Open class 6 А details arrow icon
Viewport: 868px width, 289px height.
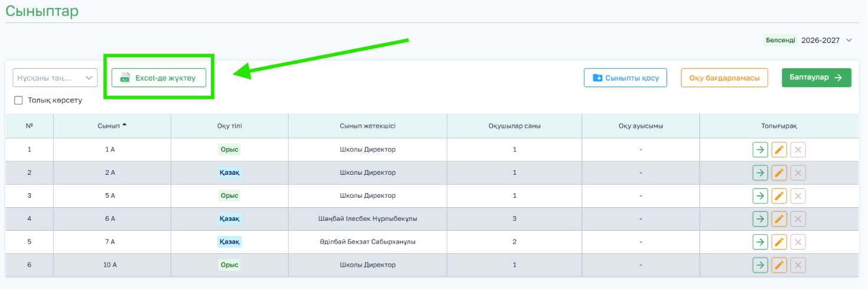[760, 219]
